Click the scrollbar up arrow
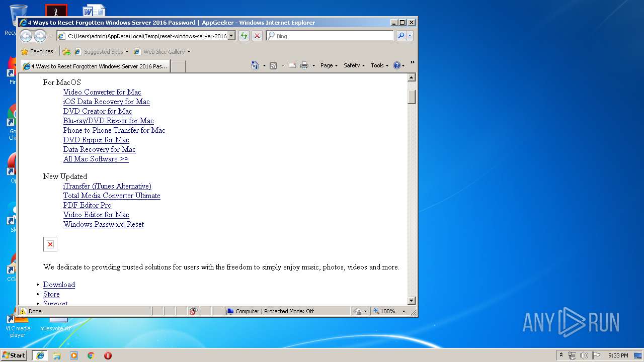644x362 pixels. pyautogui.click(x=412, y=77)
